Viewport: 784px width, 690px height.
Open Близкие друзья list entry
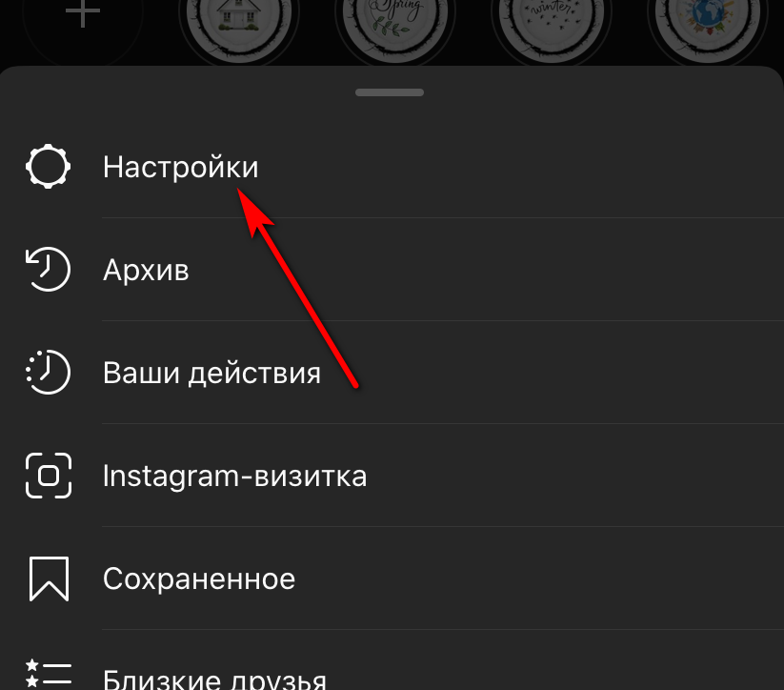point(214,679)
